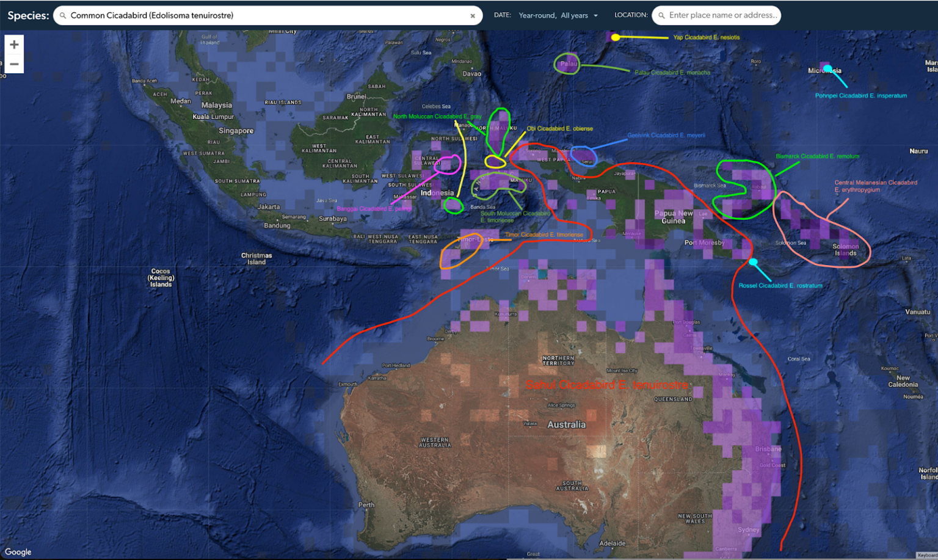
Task: Click the magnifier icon in the Species search box
Action: point(63,15)
